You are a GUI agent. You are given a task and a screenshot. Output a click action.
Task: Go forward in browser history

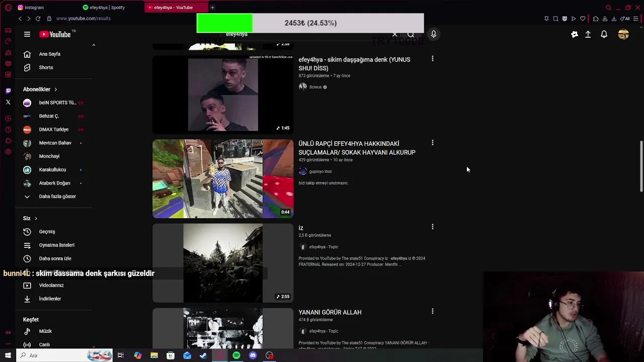(x=29, y=19)
